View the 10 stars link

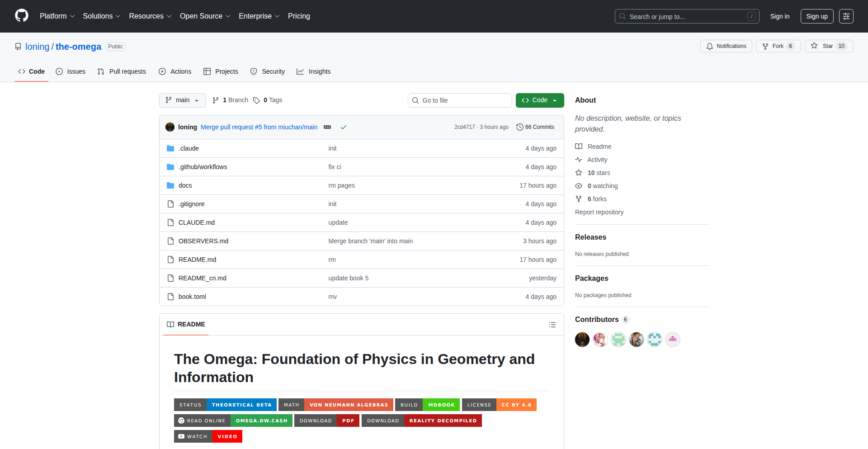click(593, 173)
